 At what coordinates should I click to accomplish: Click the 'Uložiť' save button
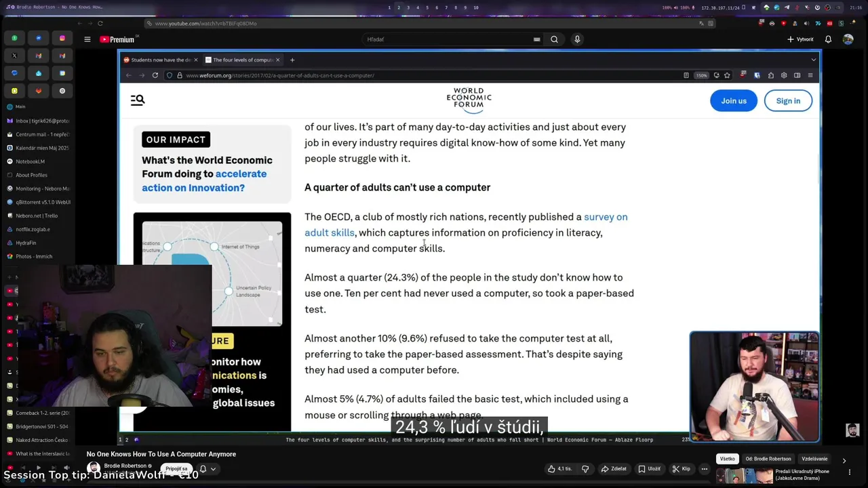point(649,468)
